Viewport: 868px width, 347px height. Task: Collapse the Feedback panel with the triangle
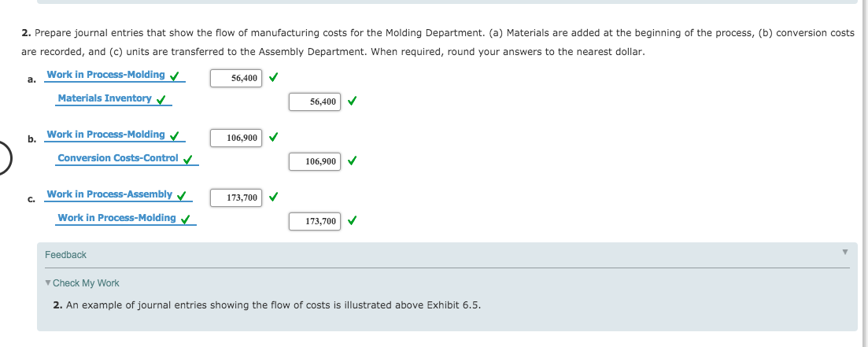844,253
